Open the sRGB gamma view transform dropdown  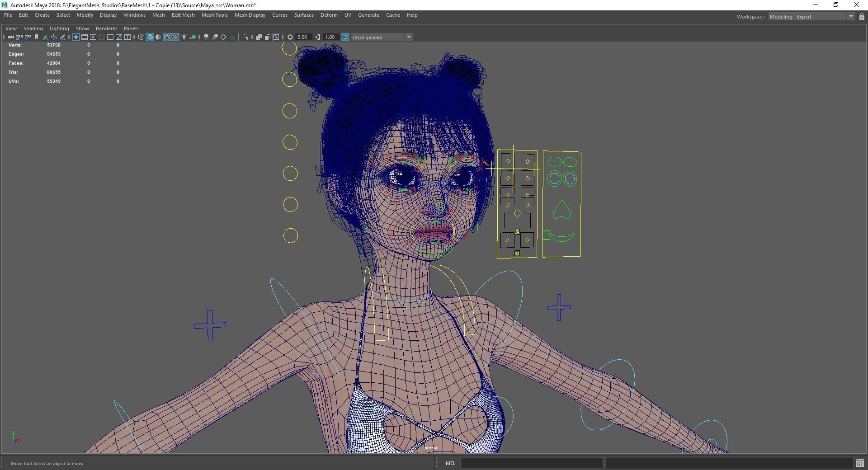[382, 37]
